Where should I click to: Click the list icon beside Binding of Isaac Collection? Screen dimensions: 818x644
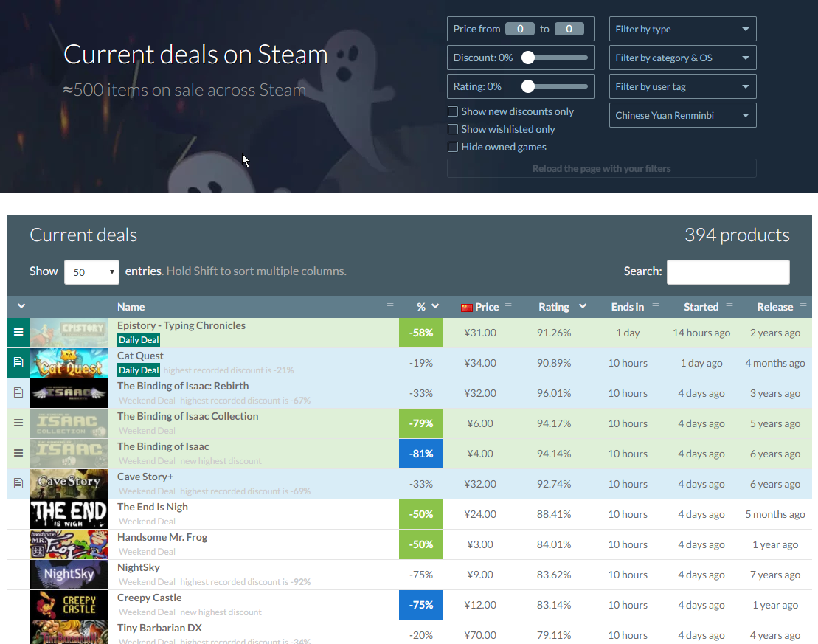[18, 423]
